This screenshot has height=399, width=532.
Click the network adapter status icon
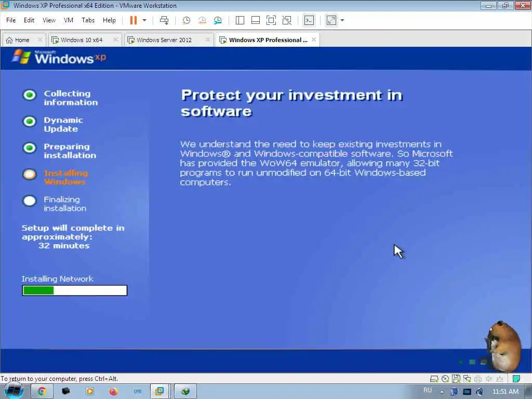(x=467, y=379)
